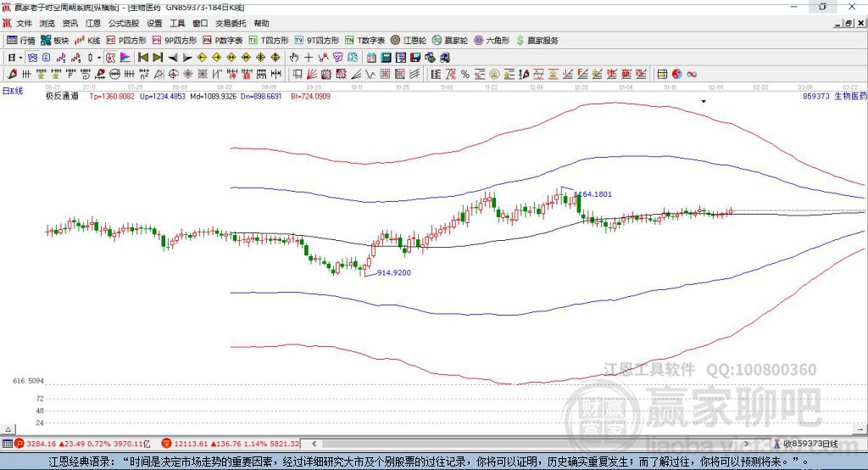
Task: Click the percent sign tool
Action: pyautogui.click(x=465, y=75)
